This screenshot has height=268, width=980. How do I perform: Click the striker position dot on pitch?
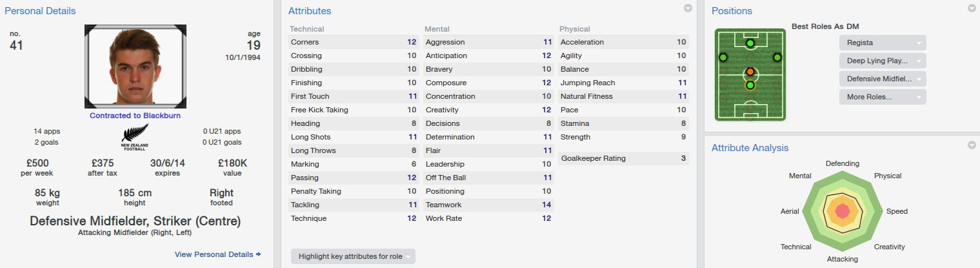point(750,43)
